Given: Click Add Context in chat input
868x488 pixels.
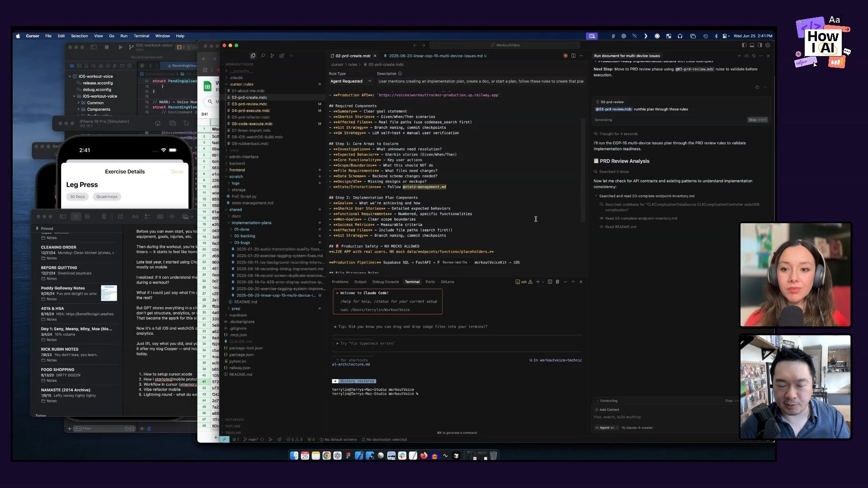Looking at the screenshot, I should 607,409.
